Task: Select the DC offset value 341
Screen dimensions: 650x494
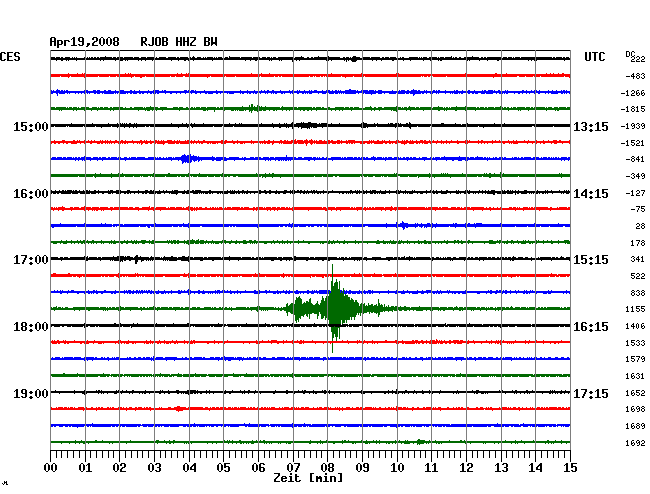Action: [x=638, y=259]
